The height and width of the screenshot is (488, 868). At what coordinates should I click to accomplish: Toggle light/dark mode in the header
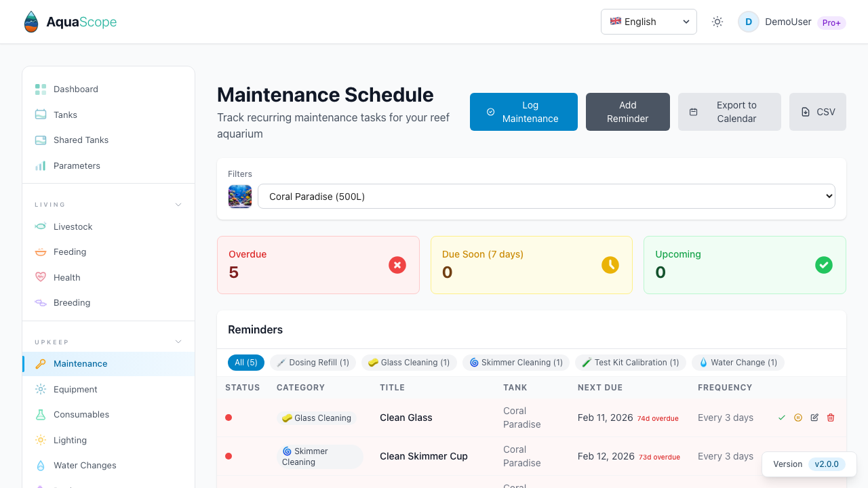(x=717, y=22)
